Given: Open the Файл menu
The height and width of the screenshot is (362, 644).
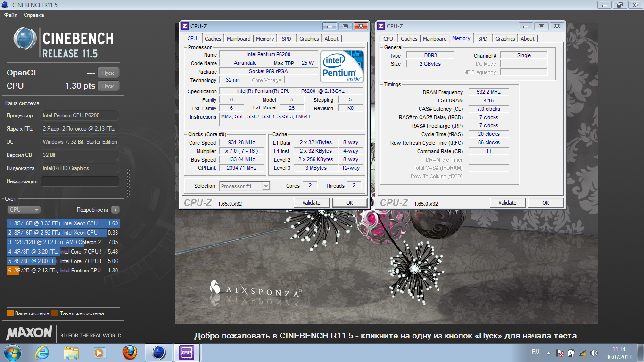Looking at the screenshot, I should click(11, 15).
